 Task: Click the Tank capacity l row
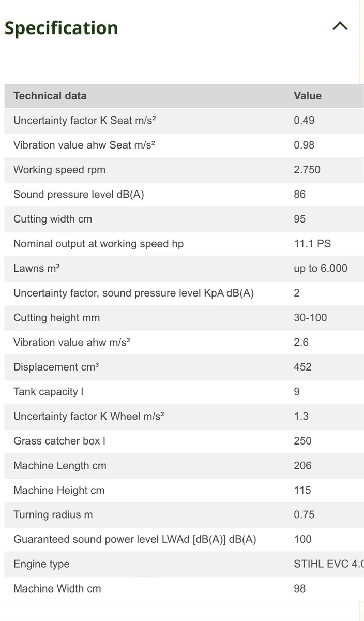coord(184,391)
